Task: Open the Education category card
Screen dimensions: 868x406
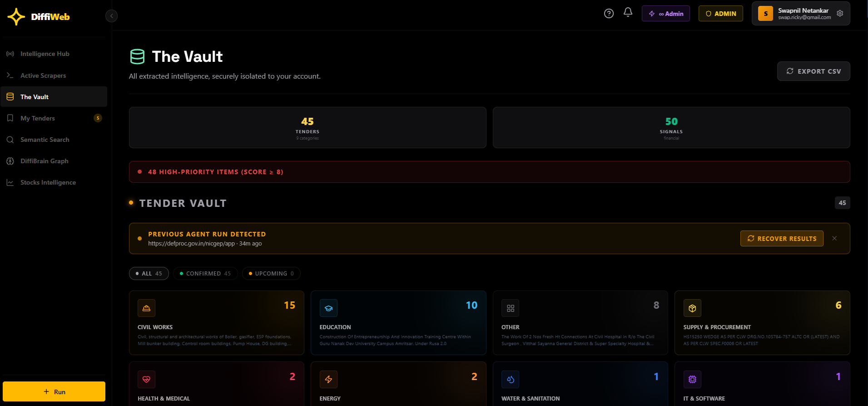Action: 398,323
